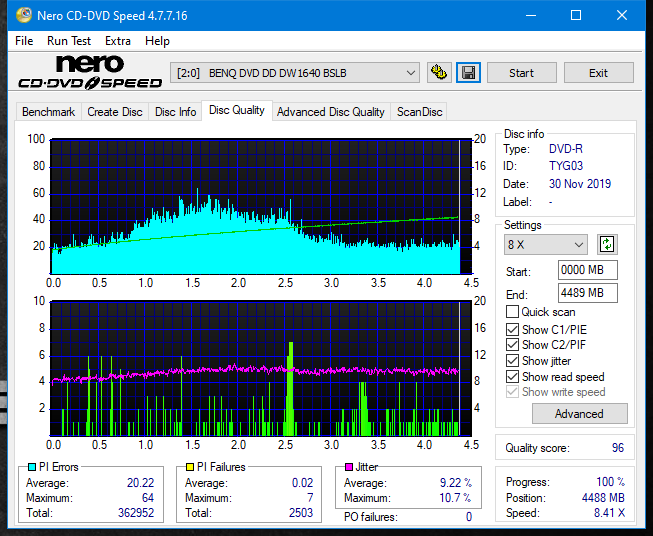
Task: Click the refresh speed settings icon
Action: coord(607,244)
